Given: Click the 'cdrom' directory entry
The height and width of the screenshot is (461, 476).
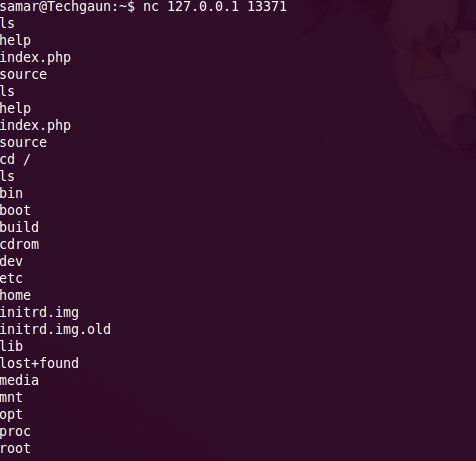Looking at the screenshot, I should [x=19, y=244].
